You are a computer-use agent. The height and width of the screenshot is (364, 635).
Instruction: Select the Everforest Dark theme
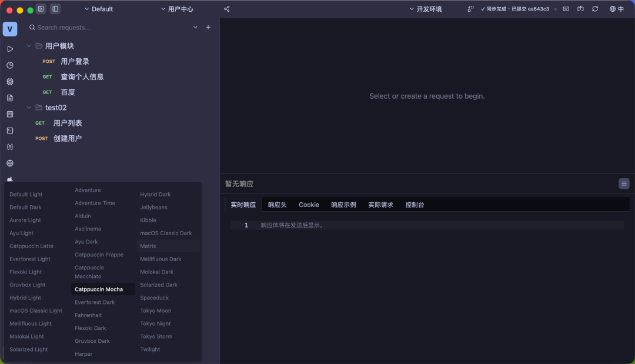(x=95, y=302)
